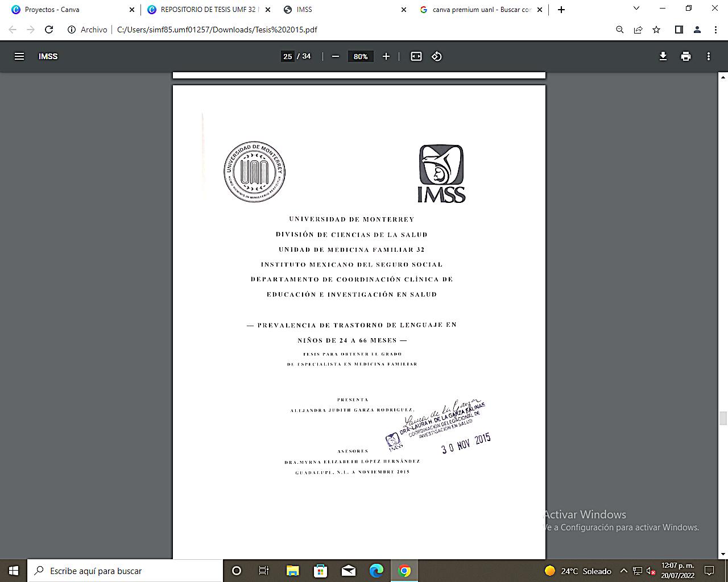Open Microsoft Edge from taskbar
Image resolution: width=728 pixels, height=582 pixels.
click(x=376, y=571)
